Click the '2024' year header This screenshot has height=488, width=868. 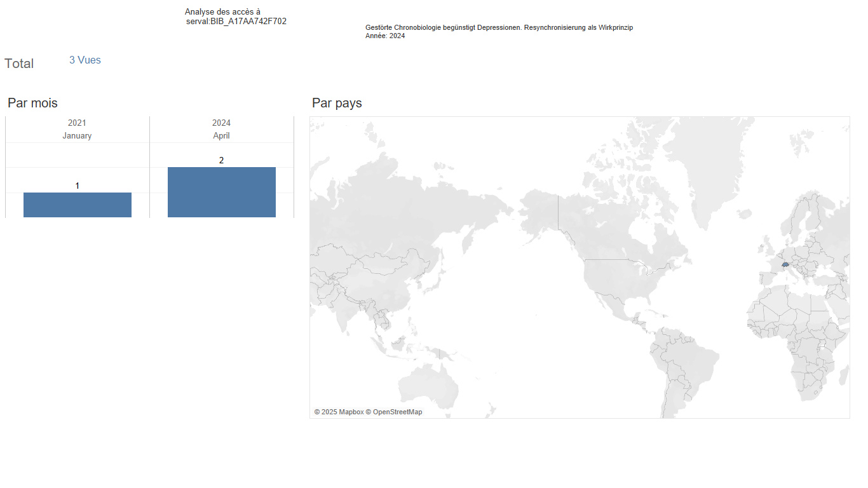tap(221, 123)
